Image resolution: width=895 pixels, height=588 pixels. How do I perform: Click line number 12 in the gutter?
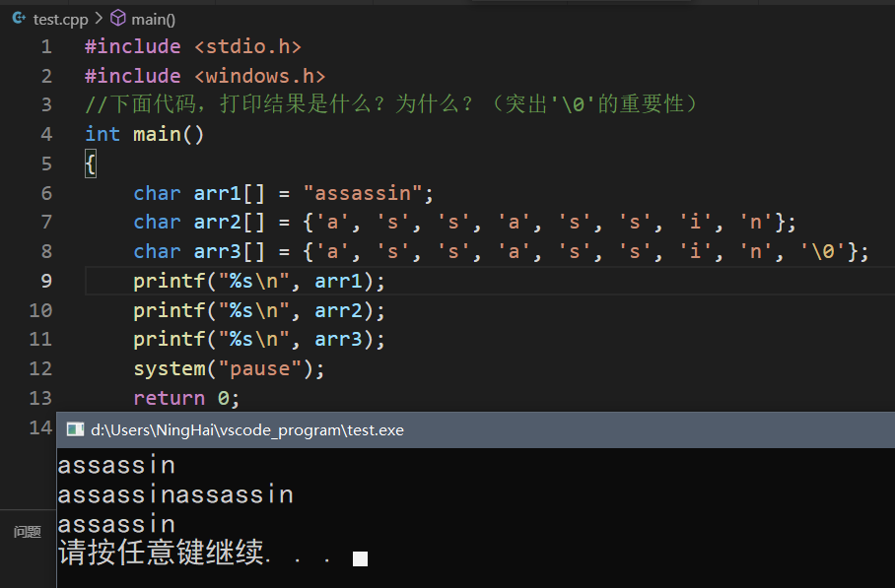pos(40,368)
